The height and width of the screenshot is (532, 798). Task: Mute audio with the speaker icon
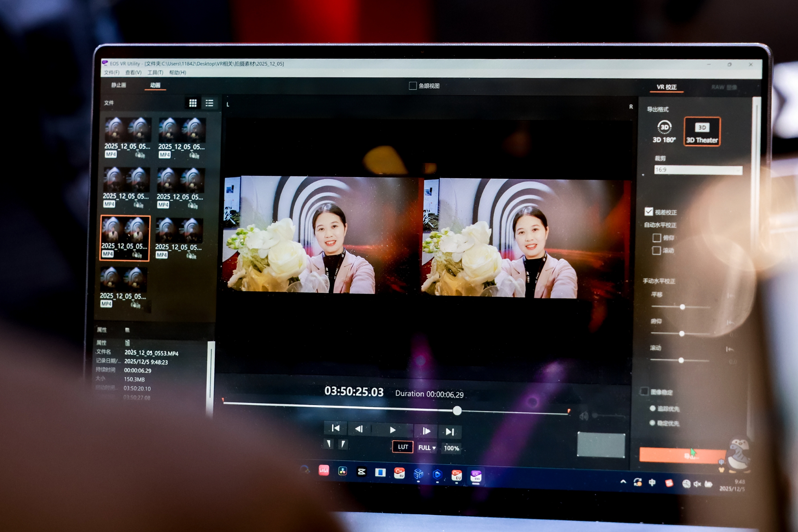[x=583, y=416]
